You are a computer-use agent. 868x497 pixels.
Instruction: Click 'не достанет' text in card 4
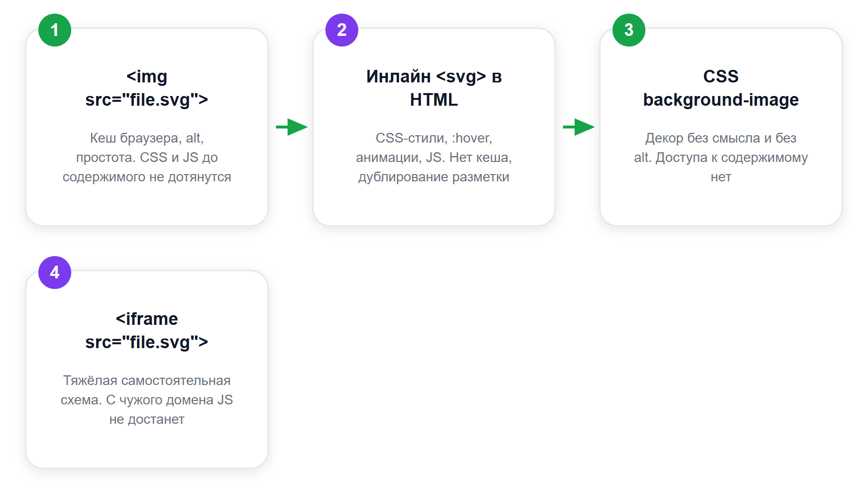[x=147, y=419]
